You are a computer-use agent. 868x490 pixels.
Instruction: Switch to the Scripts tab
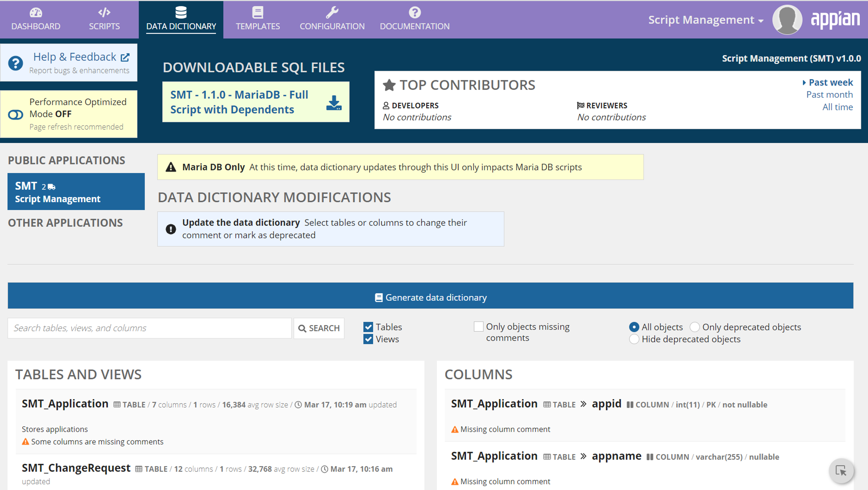pyautogui.click(x=104, y=19)
